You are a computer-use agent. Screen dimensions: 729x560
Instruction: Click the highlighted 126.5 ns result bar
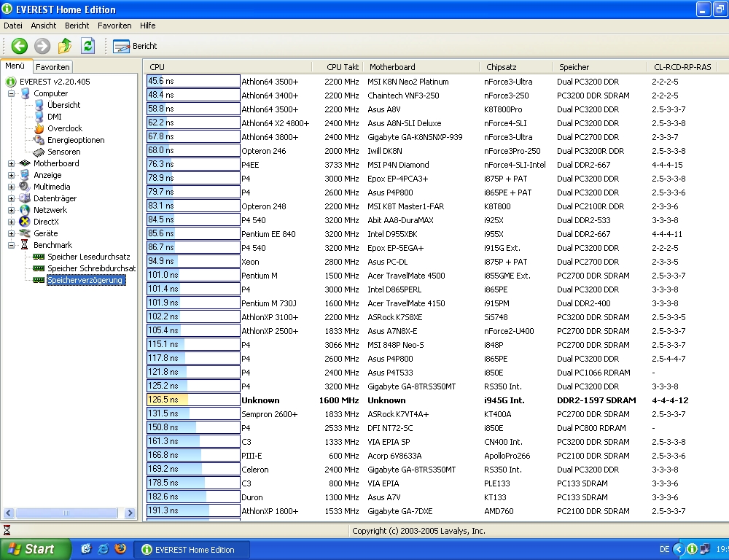coord(193,400)
